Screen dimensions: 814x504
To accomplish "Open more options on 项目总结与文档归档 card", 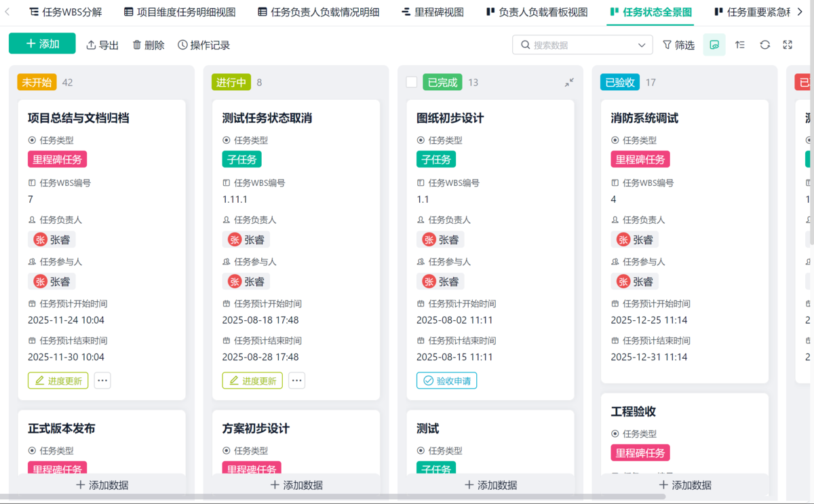I will tap(102, 381).
